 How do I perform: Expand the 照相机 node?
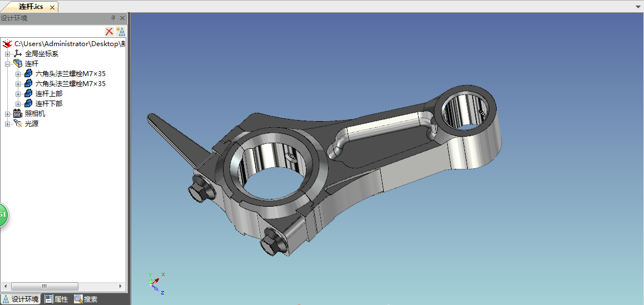click(x=7, y=114)
